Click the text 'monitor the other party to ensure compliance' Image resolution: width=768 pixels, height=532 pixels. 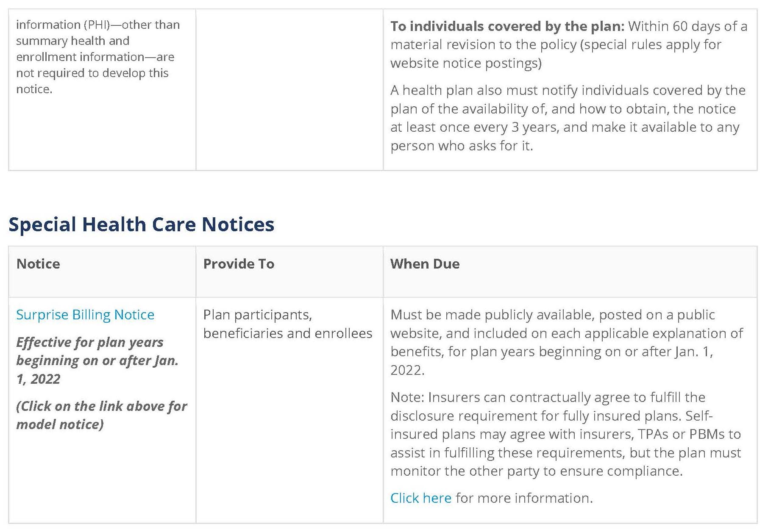[536, 471]
